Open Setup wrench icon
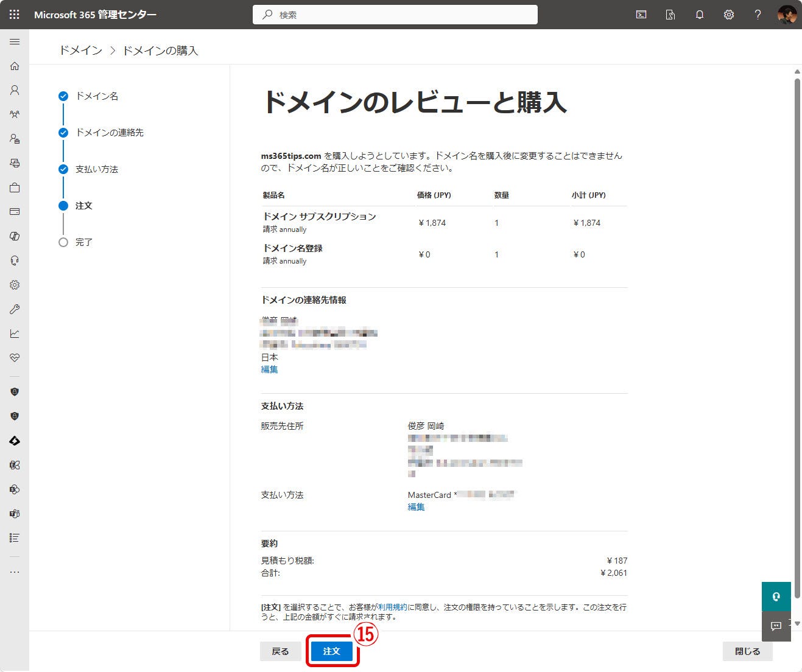Screen dimensions: 802x672 [x=15, y=309]
